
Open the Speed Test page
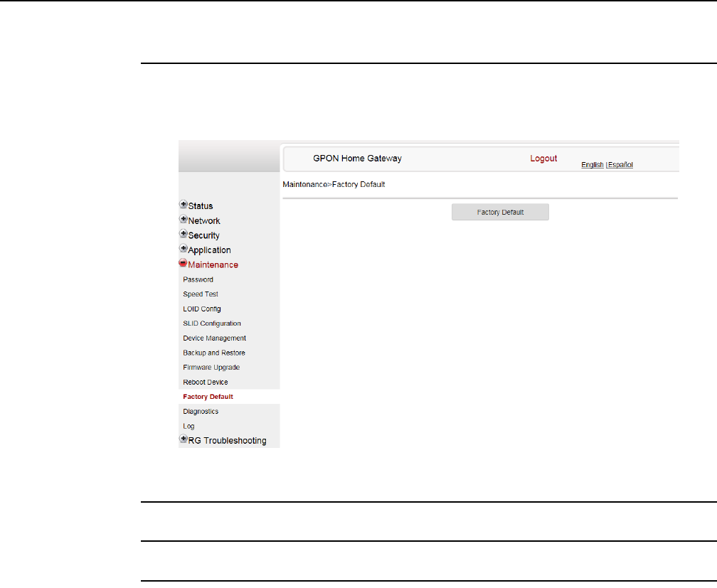[201, 294]
